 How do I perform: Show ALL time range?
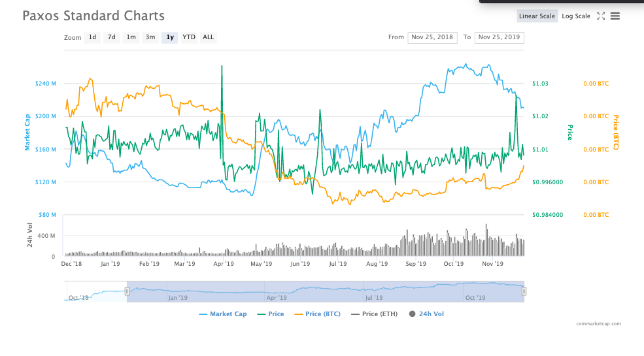[x=208, y=37]
